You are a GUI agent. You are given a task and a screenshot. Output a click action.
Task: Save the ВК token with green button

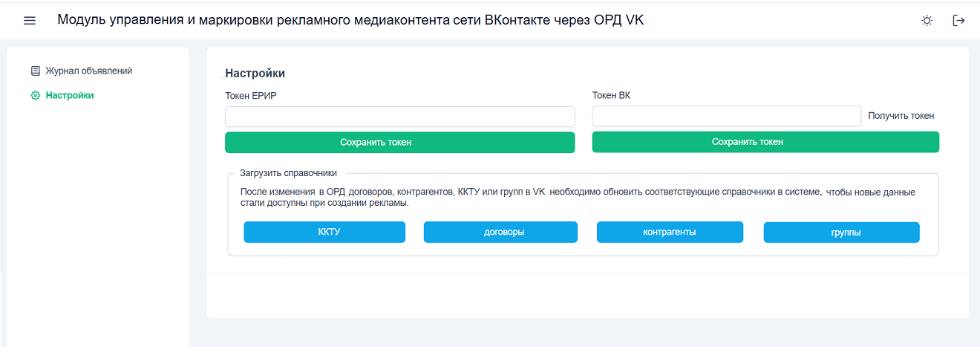[765, 142]
